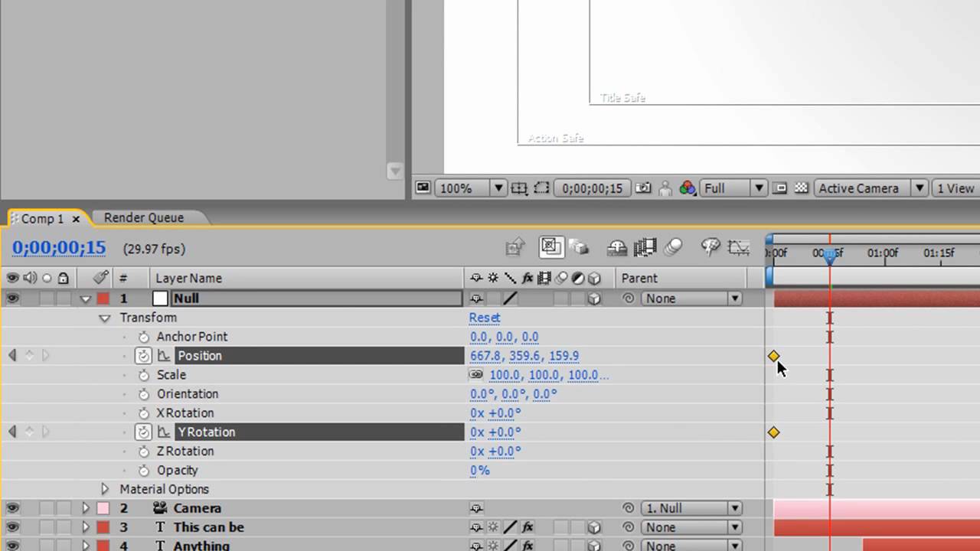Open the 1 View layout dropdown
980x551 pixels.
pyautogui.click(x=956, y=188)
